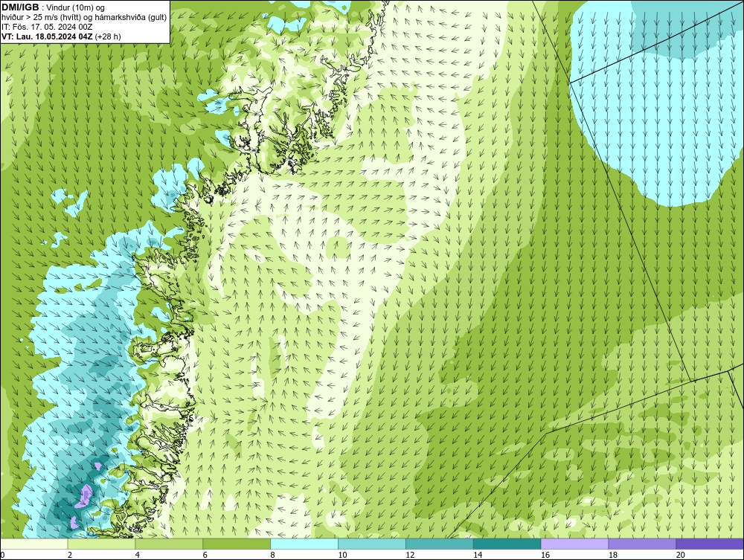Viewport: 744px width, 560px height.
Task: Click the legend scale label 0
Action: (2, 555)
